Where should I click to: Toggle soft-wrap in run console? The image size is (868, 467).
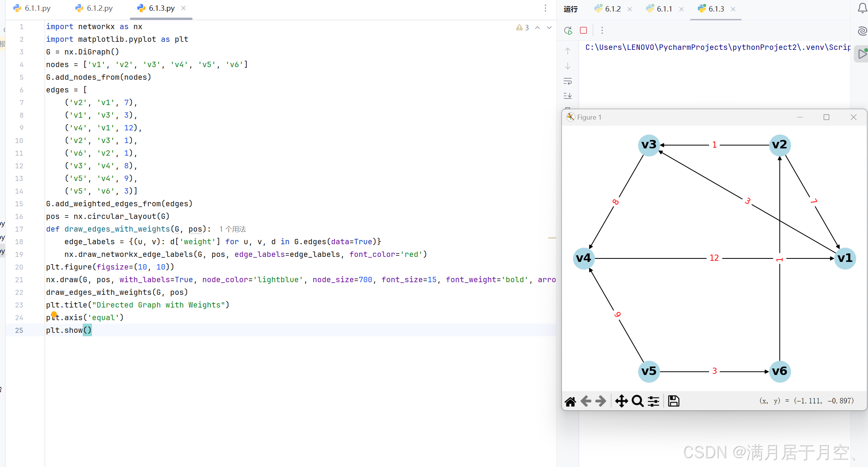pyautogui.click(x=568, y=81)
